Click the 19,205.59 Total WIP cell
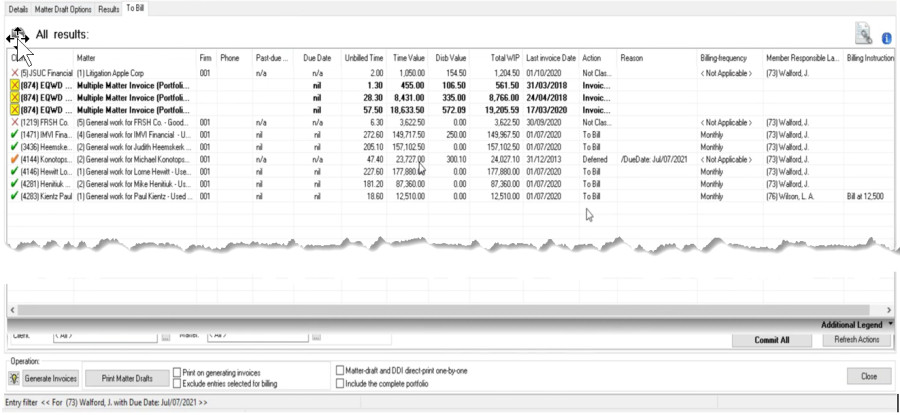The image size is (900, 415). pyautogui.click(x=496, y=110)
